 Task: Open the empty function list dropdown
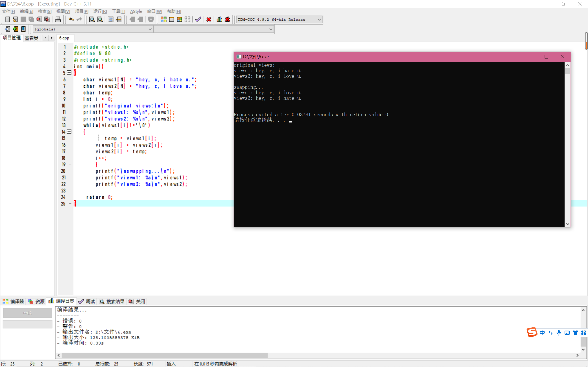(270, 29)
